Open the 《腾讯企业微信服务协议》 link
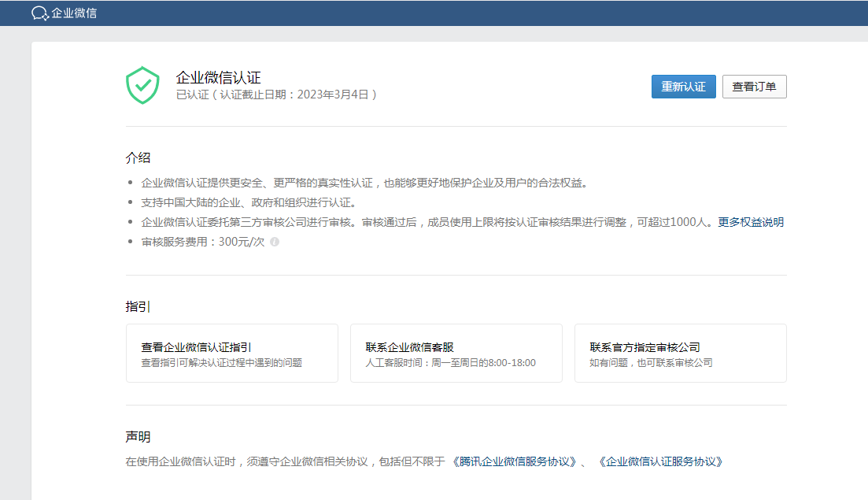Screen dimensions: 868x500 point(515,461)
